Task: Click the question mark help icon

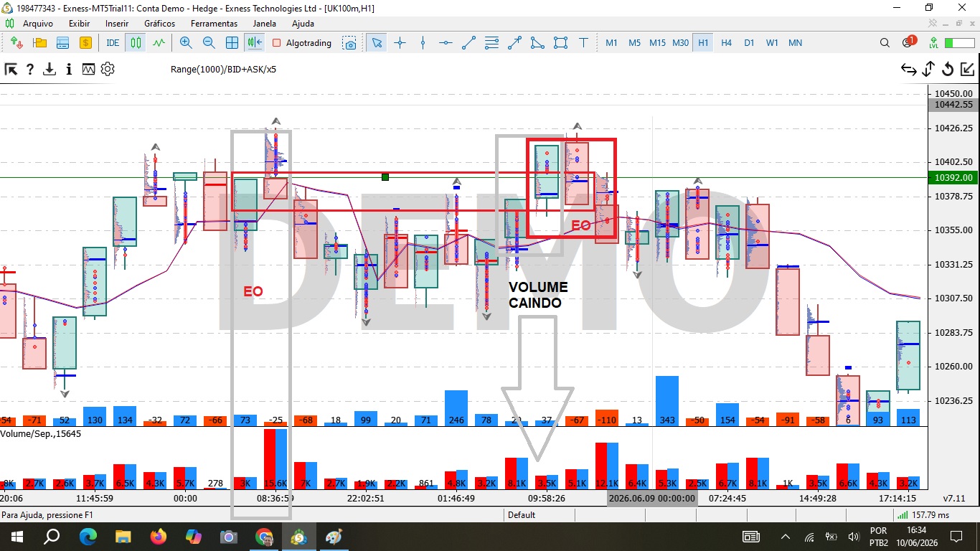Action: click(30, 70)
